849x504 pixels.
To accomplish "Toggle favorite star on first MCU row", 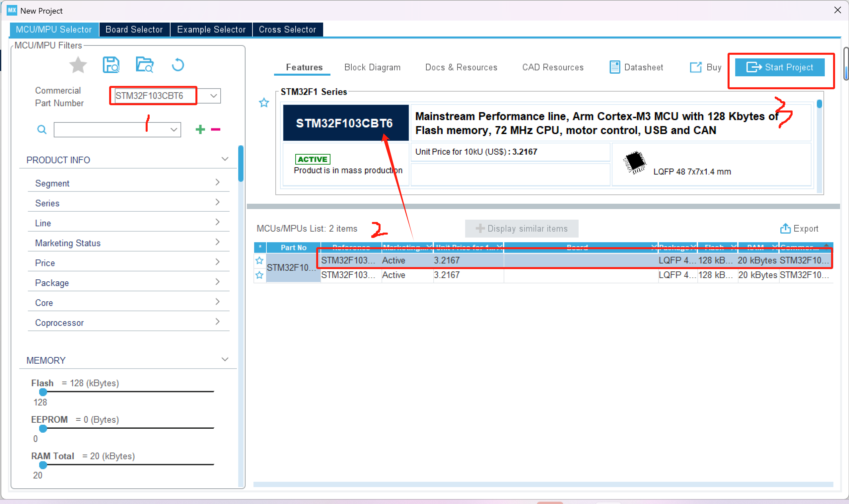I will [259, 260].
